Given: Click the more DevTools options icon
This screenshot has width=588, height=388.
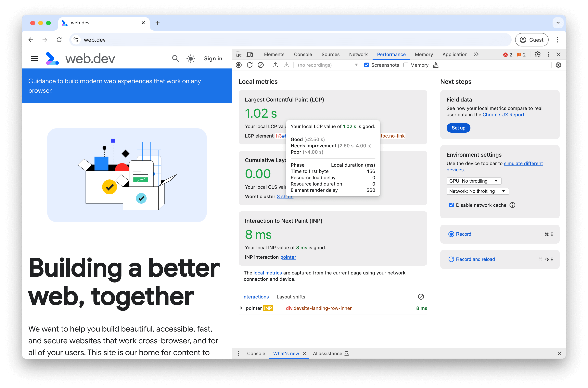Looking at the screenshot, I should [x=549, y=54].
